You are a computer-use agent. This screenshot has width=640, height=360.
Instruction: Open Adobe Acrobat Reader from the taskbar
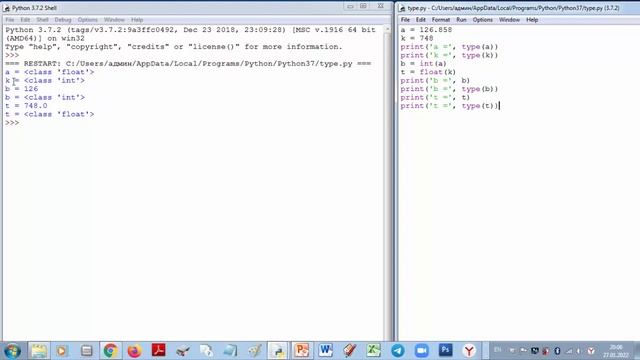pyautogui.click(x=158, y=351)
